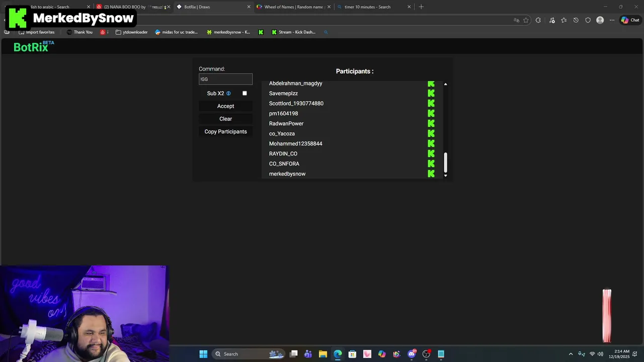Open midas for uc trade bookmark
This screenshot has height=362, width=644.
click(177, 32)
